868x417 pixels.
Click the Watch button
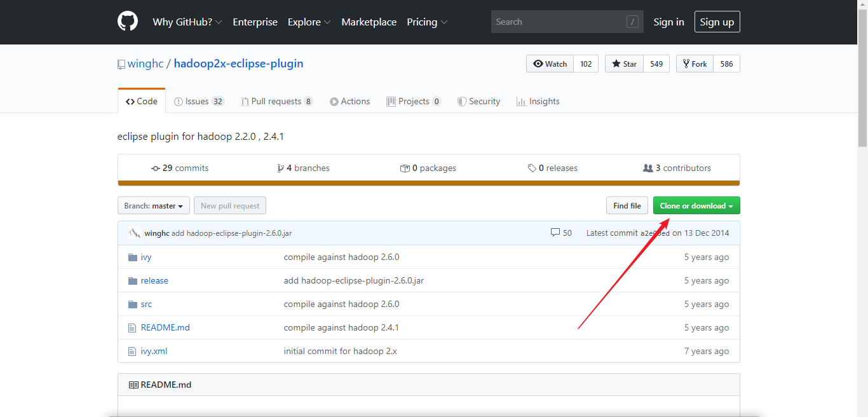click(550, 64)
